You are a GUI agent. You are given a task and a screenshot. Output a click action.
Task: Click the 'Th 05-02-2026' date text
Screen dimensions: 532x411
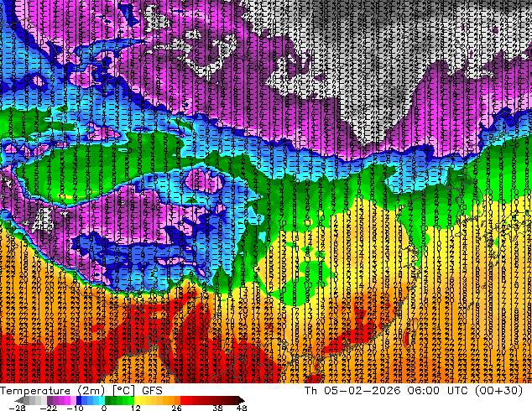352,391
